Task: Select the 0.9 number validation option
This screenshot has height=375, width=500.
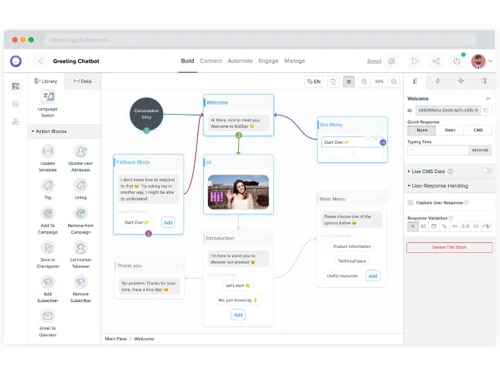Action: click(x=465, y=226)
